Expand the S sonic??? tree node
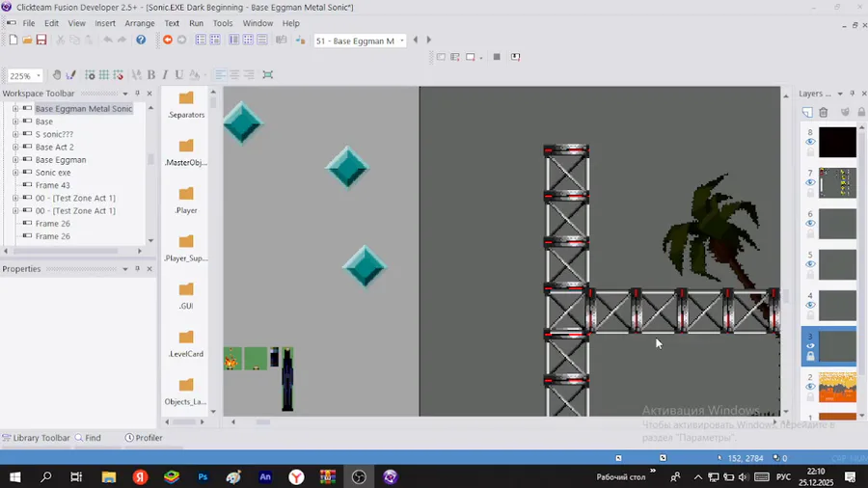The height and width of the screenshot is (488, 868). (15, 134)
